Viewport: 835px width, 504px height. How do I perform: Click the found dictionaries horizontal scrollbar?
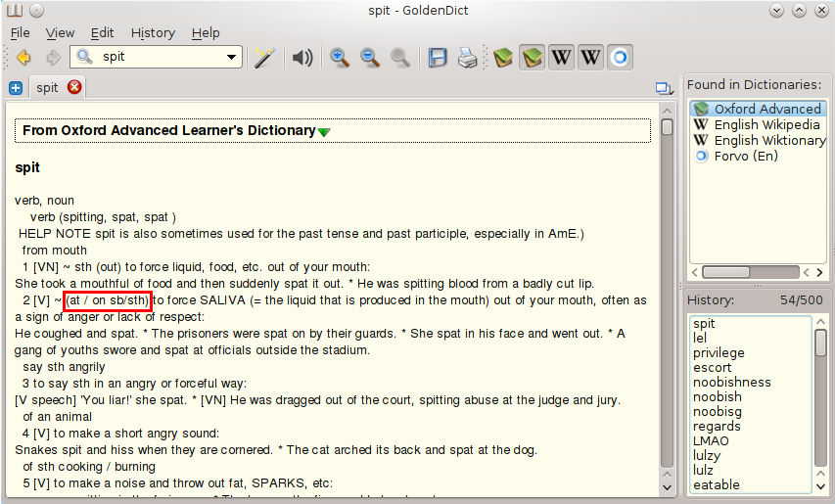pyautogui.click(x=751, y=272)
